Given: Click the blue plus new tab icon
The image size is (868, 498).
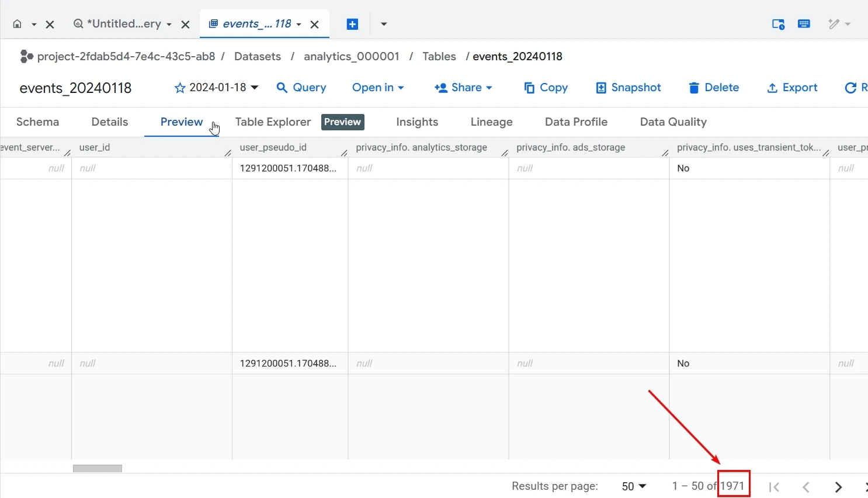Looking at the screenshot, I should click(x=352, y=24).
